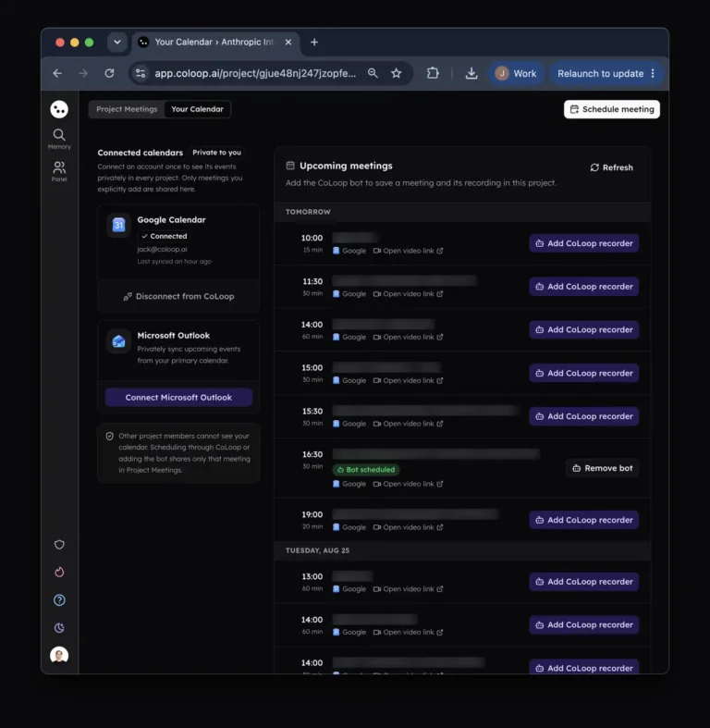Click the Work profile button
This screenshot has height=728, width=710.
[x=516, y=73]
